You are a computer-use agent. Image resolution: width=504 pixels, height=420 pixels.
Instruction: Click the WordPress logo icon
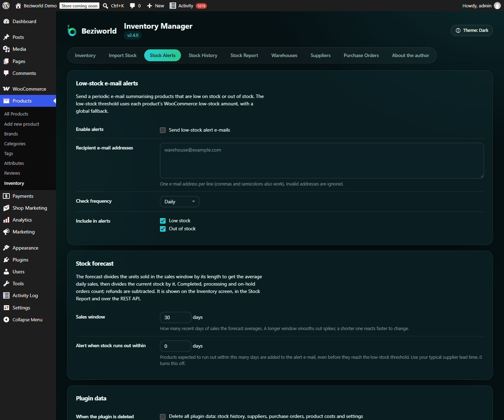pyautogui.click(x=6, y=6)
